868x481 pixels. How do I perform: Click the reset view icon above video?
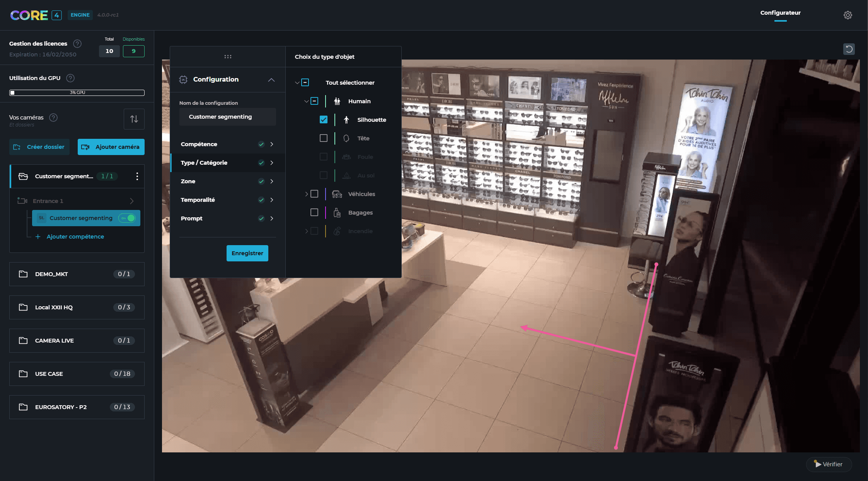coord(849,49)
